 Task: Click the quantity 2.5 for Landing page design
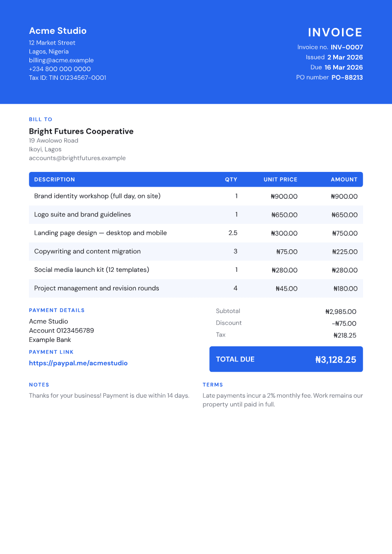click(233, 233)
